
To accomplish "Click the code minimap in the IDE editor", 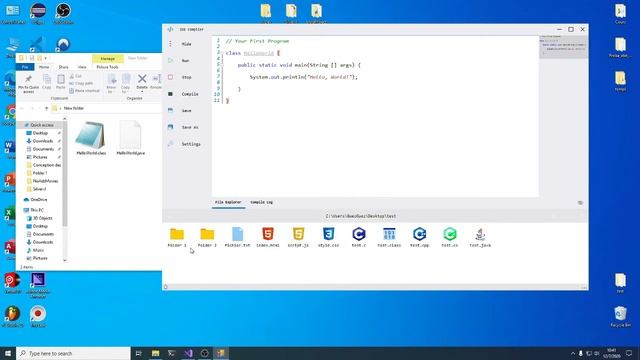I will click(564, 47).
